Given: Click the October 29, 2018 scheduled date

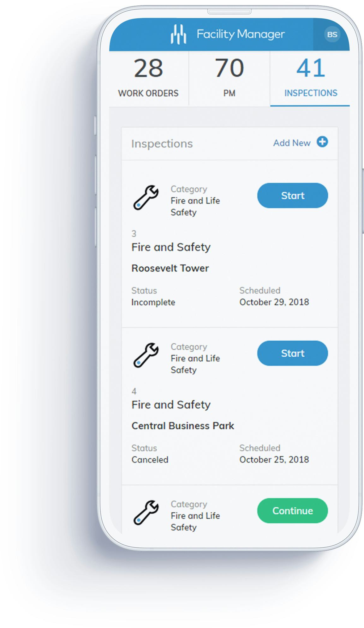Looking at the screenshot, I should [x=274, y=302].
